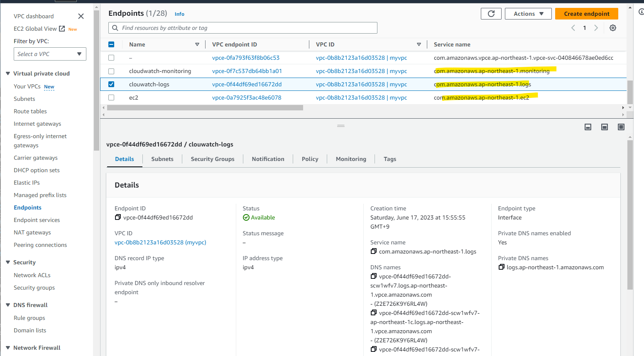Open VPC dashboard in sidebar
This screenshot has width=644, height=356.
(34, 16)
